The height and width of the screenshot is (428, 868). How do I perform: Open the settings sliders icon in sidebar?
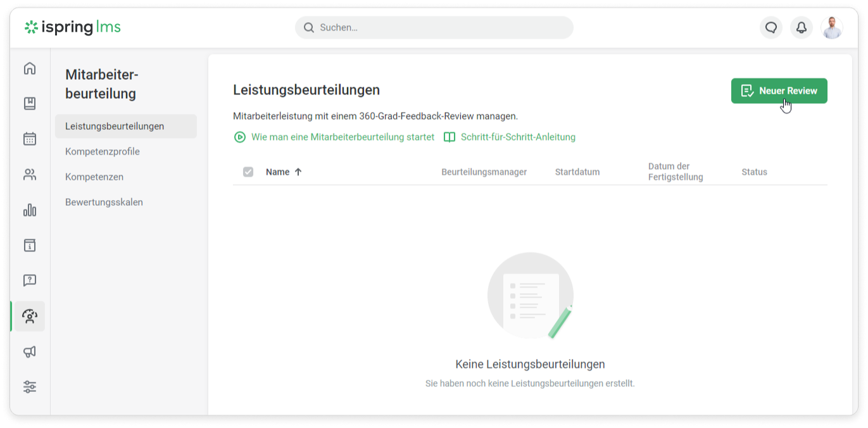coord(30,386)
